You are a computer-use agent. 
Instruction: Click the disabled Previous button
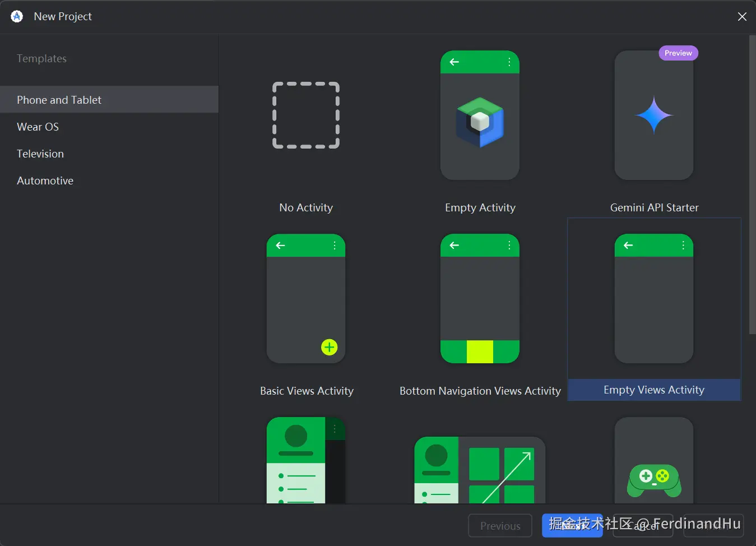pos(500,526)
